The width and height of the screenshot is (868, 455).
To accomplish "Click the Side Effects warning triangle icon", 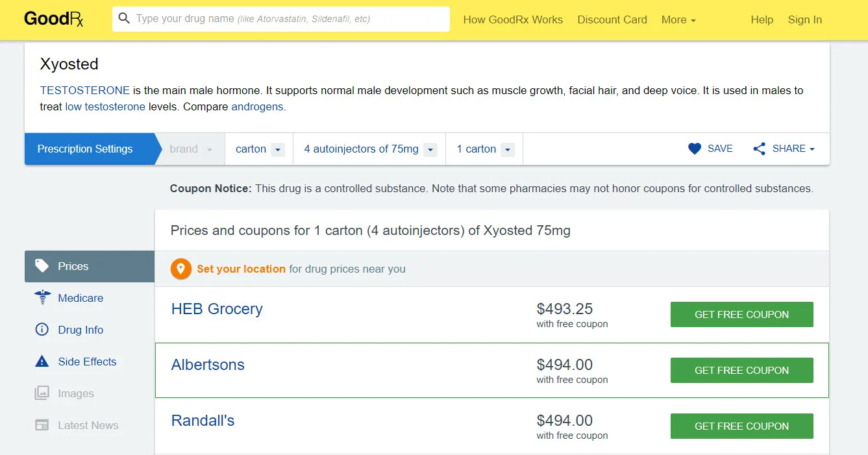I will (x=42, y=362).
